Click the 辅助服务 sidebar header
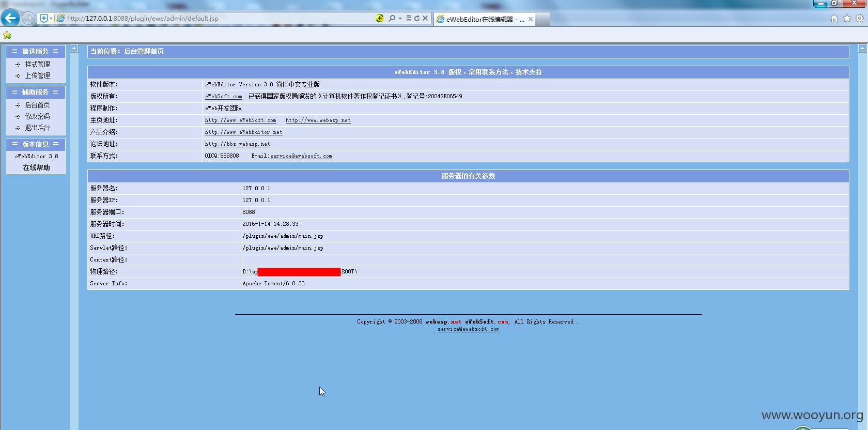 [35, 92]
